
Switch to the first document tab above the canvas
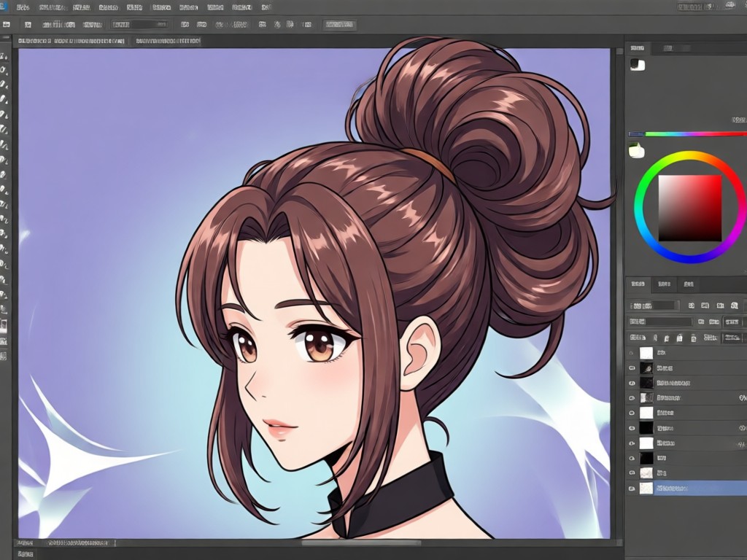[71, 42]
